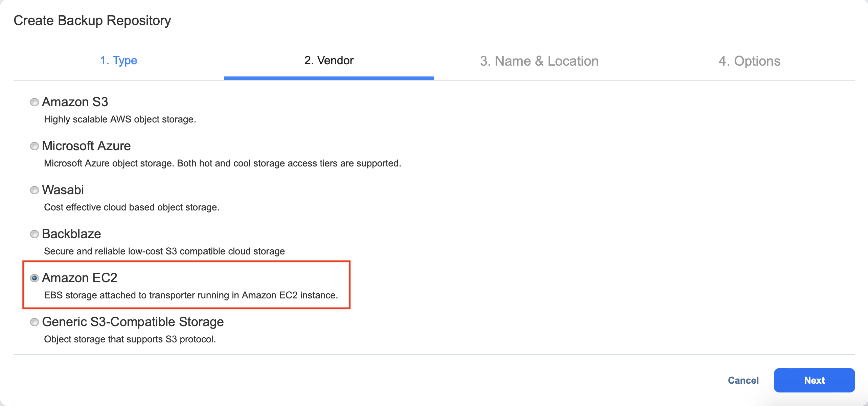868x406 pixels.
Task: Click the 2. Vendor step tab
Action: point(329,61)
